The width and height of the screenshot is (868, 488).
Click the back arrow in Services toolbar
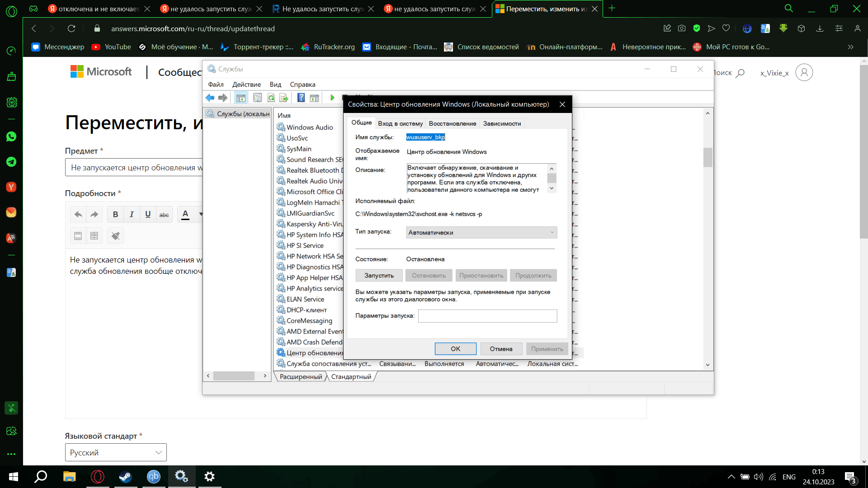click(210, 98)
